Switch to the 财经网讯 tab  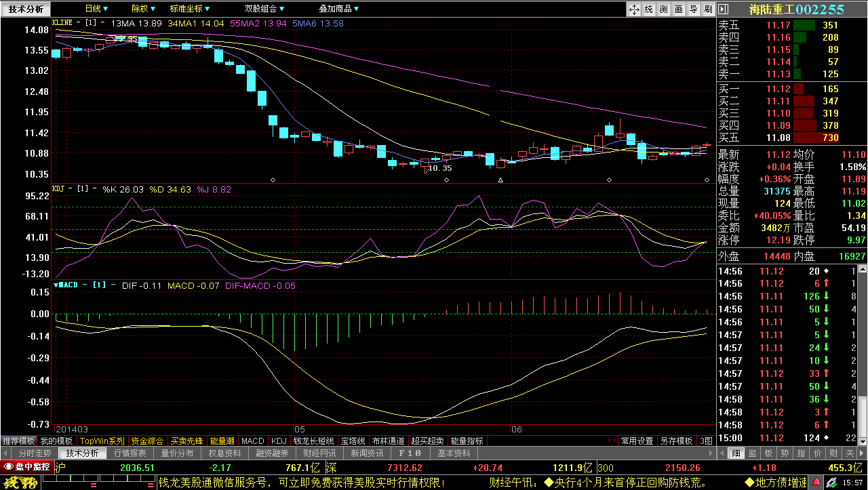pyautogui.click(x=319, y=453)
